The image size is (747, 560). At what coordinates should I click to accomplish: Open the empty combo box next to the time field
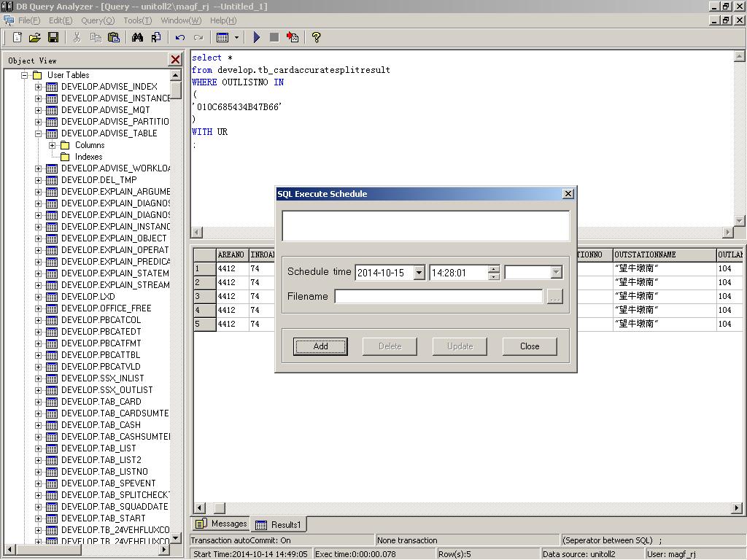(533, 273)
